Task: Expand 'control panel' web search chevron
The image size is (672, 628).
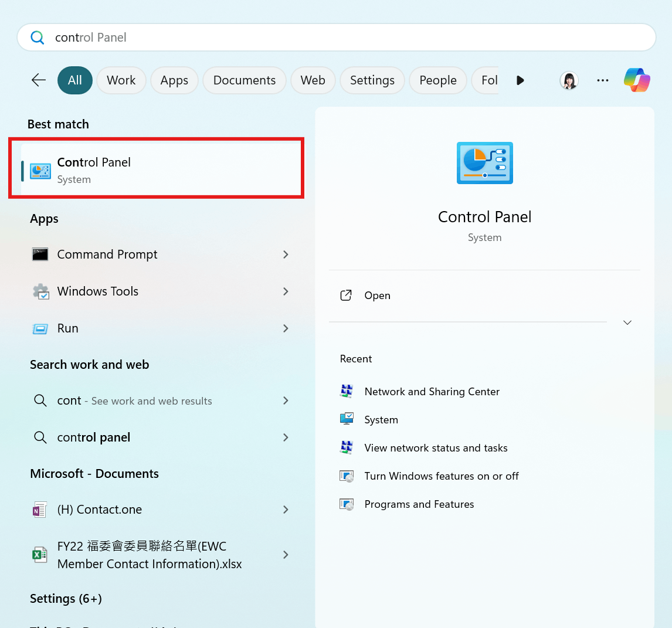Action: pos(286,437)
